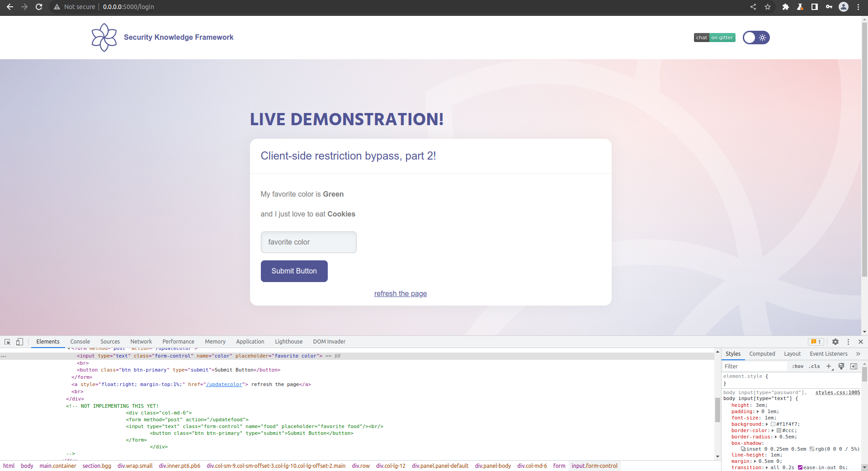Click the ellipsis beside selected input node
This screenshot has width=868, height=471.
(4, 356)
